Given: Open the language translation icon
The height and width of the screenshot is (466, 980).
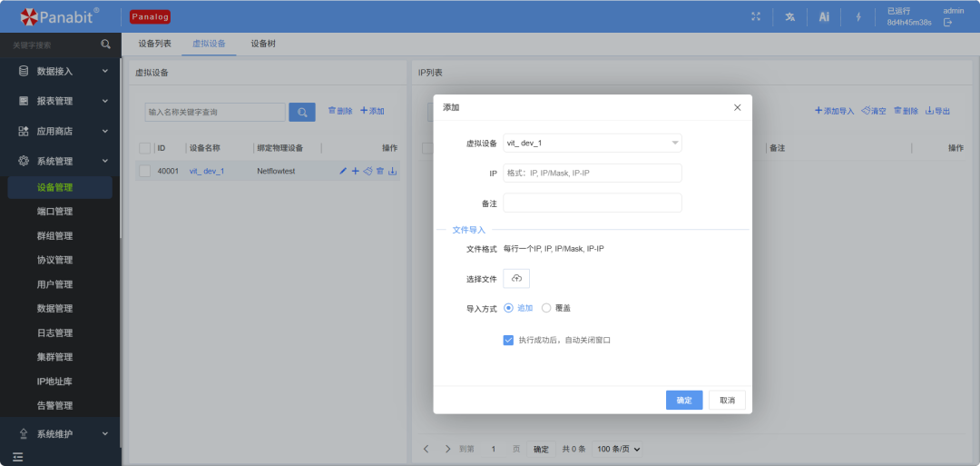Looking at the screenshot, I should [x=790, y=17].
